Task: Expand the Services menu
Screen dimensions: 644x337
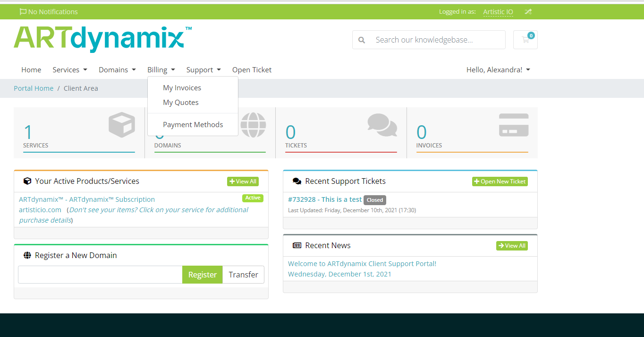Action: tap(70, 70)
